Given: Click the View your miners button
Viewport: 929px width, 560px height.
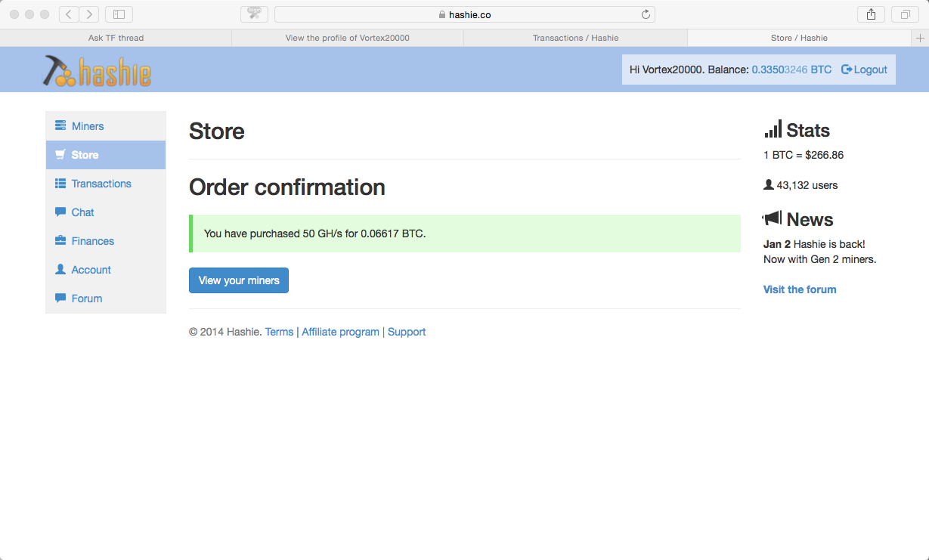Looking at the screenshot, I should pyautogui.click(x=239, y=280).
